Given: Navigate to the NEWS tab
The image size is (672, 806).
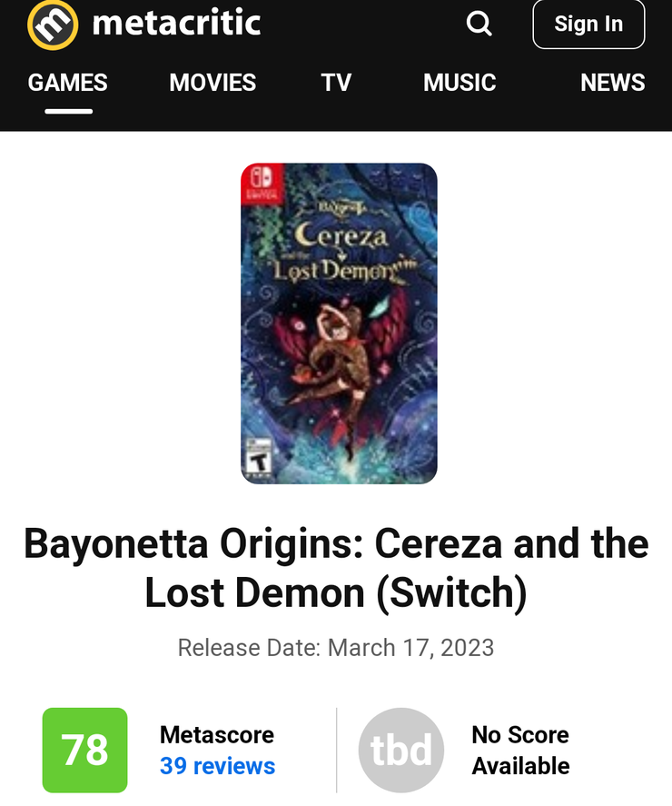Looking at the screenshot, I should (612, 83).
